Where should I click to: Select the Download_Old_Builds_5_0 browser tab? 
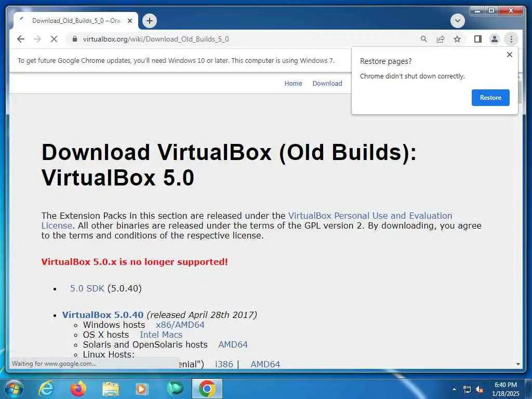(x=76, y=21)
